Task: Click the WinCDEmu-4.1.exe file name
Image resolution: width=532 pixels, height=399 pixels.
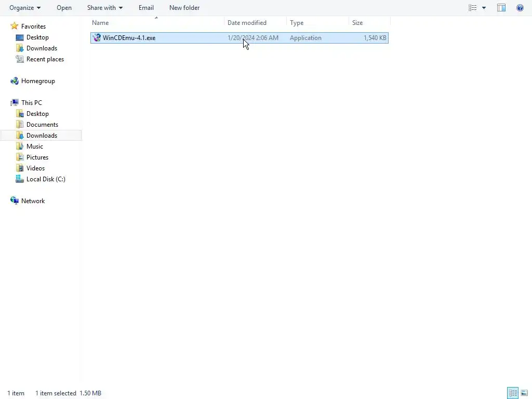Action: [129, 37]
